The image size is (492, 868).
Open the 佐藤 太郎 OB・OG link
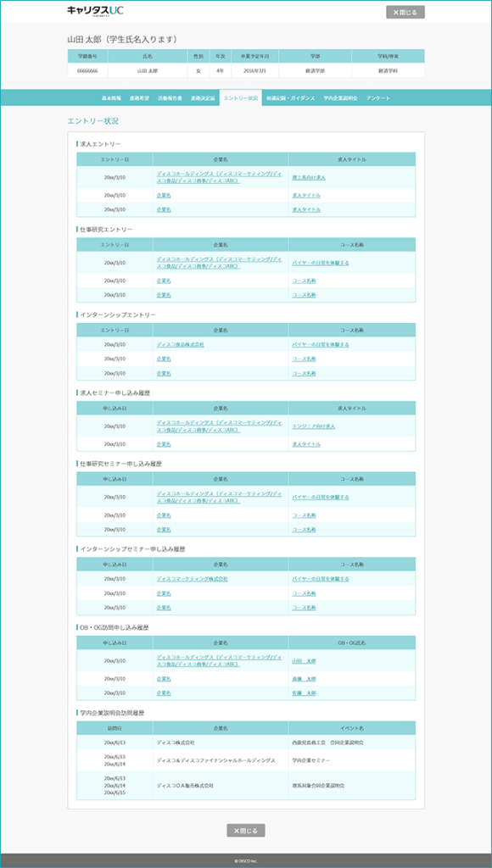(304, 693)
